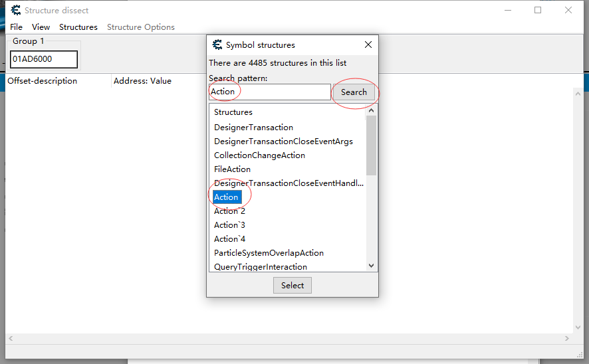Select Action`3 in the list
The height and width of the screenshot is (364, 589).
tap(229, 225)
